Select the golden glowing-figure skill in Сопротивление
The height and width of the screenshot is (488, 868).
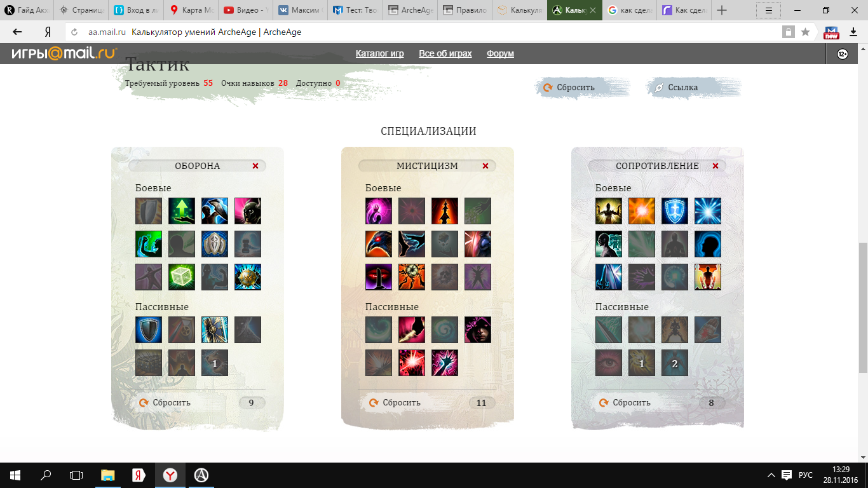609,211
